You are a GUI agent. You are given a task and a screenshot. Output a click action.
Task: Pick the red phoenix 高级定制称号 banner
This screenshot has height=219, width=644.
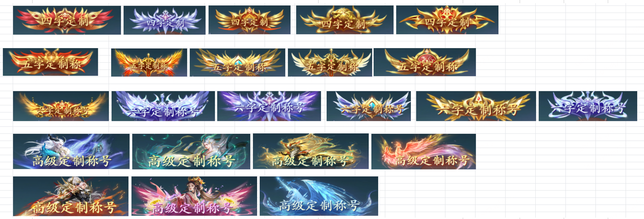click(424, 151)
